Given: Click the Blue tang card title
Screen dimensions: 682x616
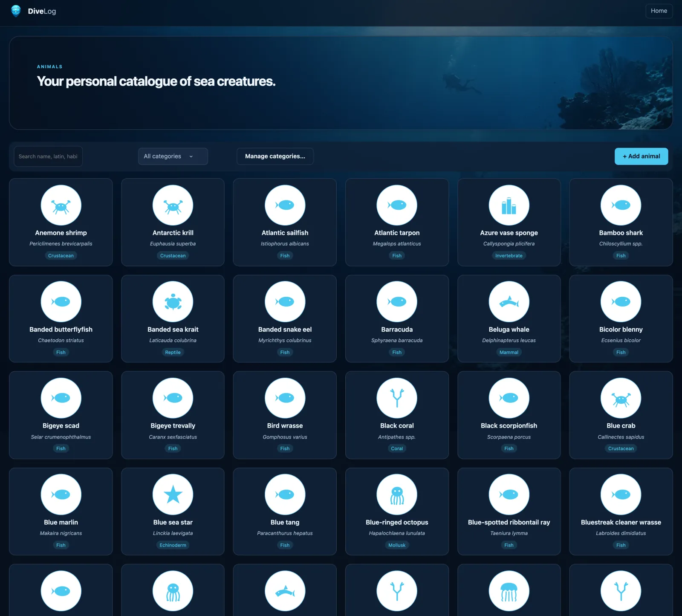Looking at the screenshot, I should [285, 522].
